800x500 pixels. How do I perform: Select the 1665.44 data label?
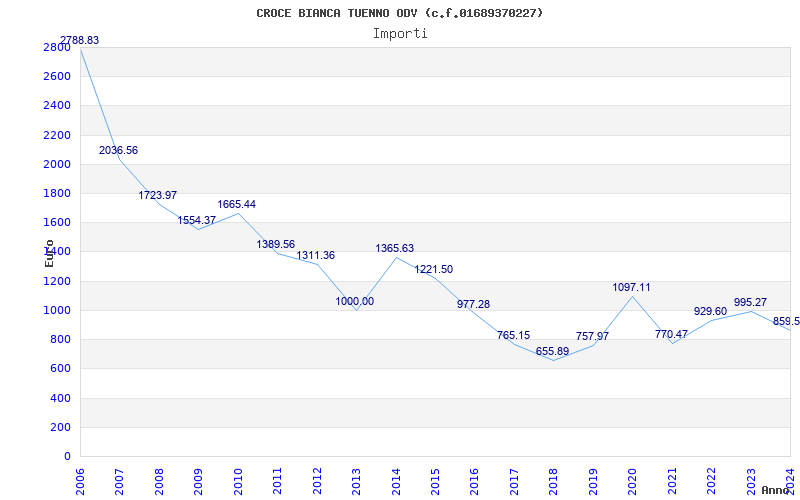[237, 205]
